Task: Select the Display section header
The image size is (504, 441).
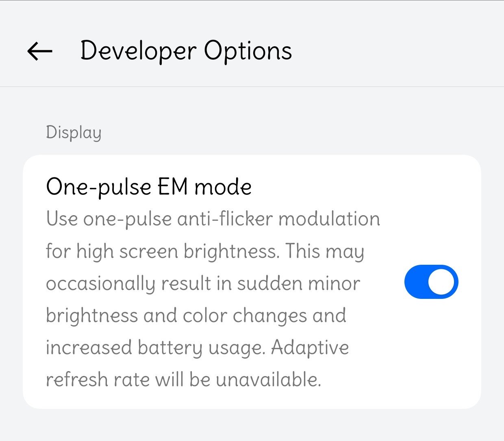Action: pyautogui.click(x=74, y=133)
